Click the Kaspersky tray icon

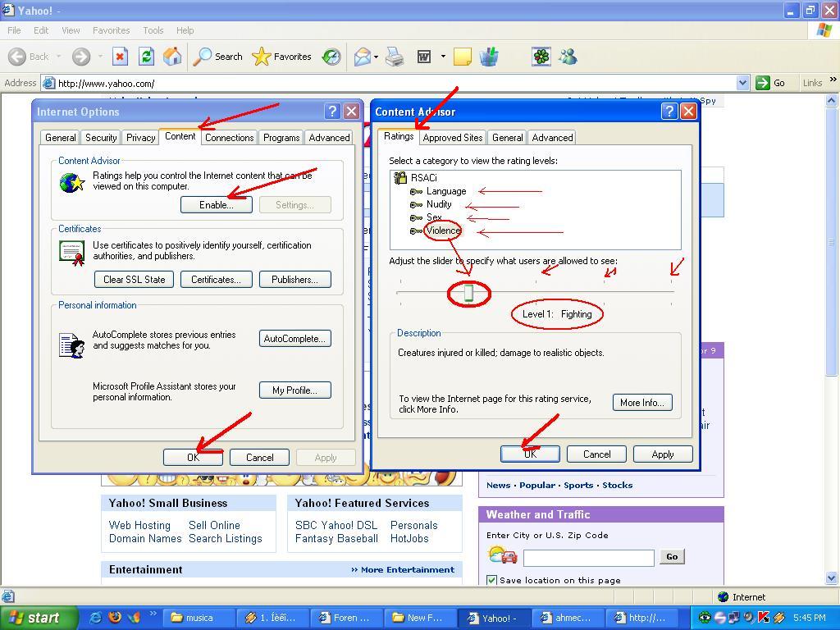tap(764, 618)
